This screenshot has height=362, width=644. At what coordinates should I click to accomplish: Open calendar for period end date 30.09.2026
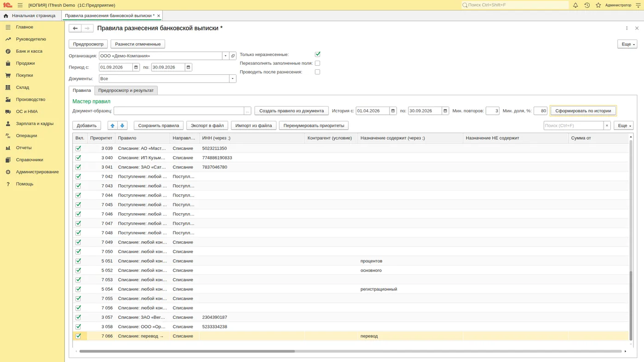pos(188,67)
